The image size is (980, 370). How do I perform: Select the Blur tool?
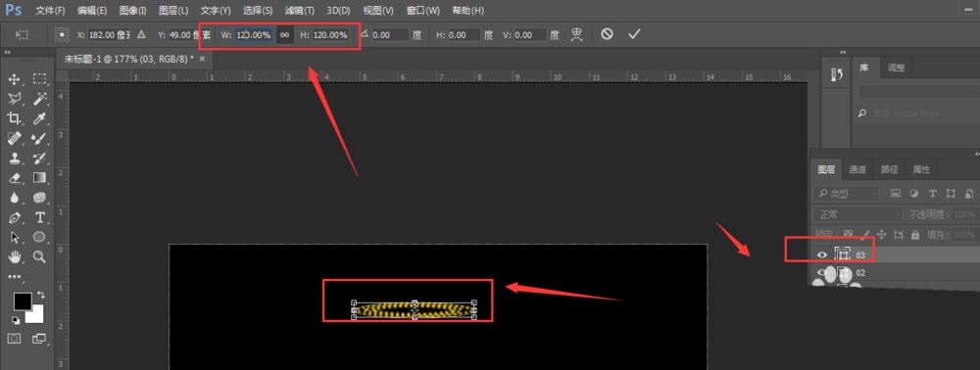(x=14, y=198)
